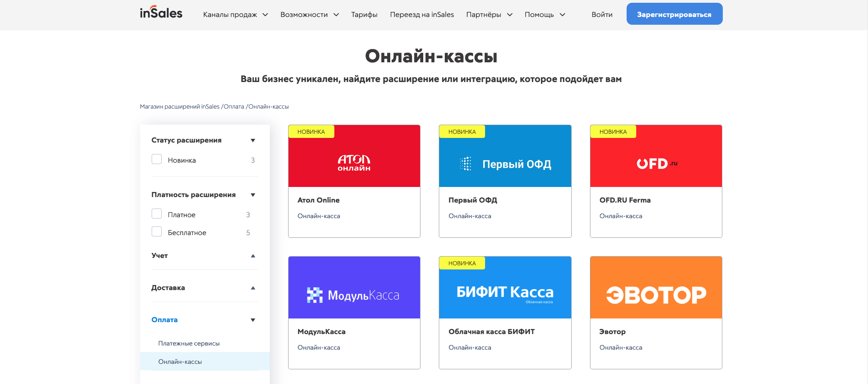
Task: Open Первый ОФД blue banner
Action: click(x=505, y=156)
